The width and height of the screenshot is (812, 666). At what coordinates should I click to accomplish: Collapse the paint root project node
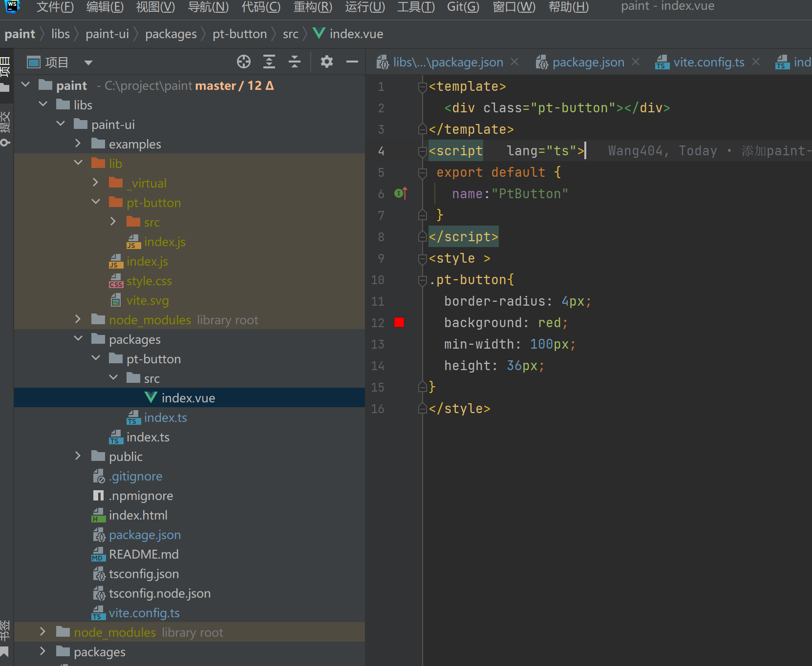(26, 85)
